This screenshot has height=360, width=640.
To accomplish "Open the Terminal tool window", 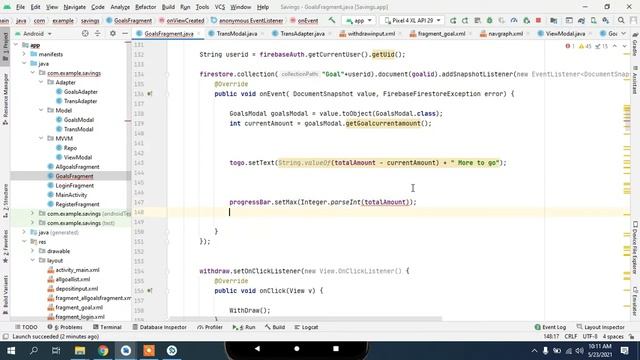I will click(x=107, y=327).
